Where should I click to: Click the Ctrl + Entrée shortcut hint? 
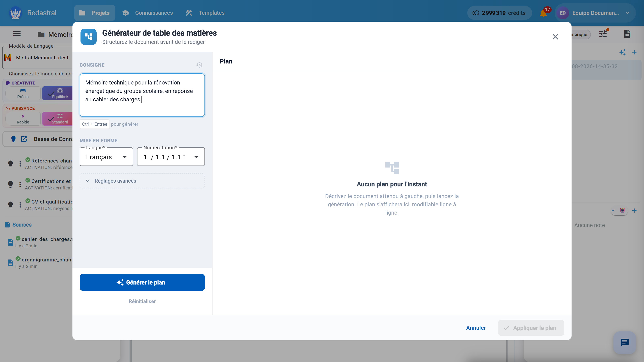point(95,124)
